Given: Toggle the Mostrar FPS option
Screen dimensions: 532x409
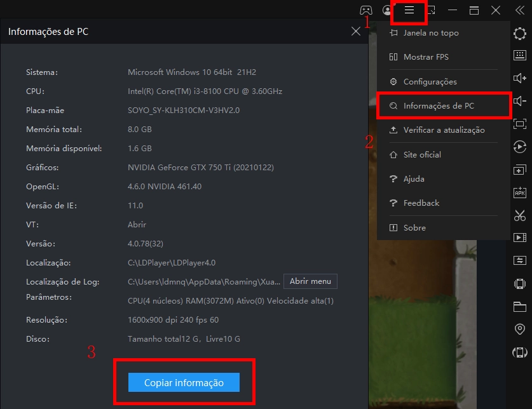Looking at the screenshot, I should (x=426, y=57).
